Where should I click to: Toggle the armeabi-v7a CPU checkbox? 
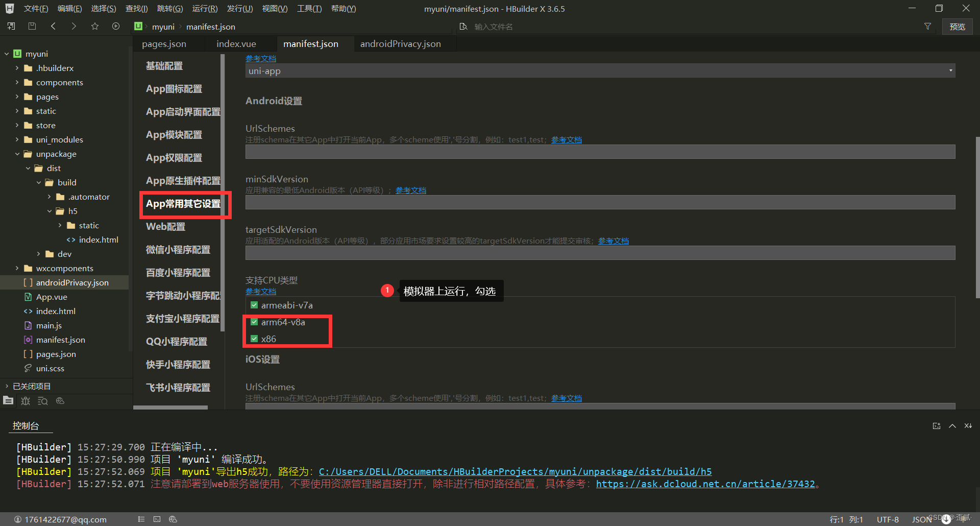[254, 305]
